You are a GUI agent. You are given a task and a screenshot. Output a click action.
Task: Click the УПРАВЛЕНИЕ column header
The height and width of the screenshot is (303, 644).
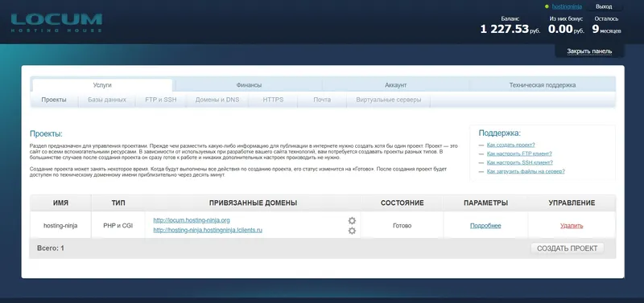tap(572, 203)
